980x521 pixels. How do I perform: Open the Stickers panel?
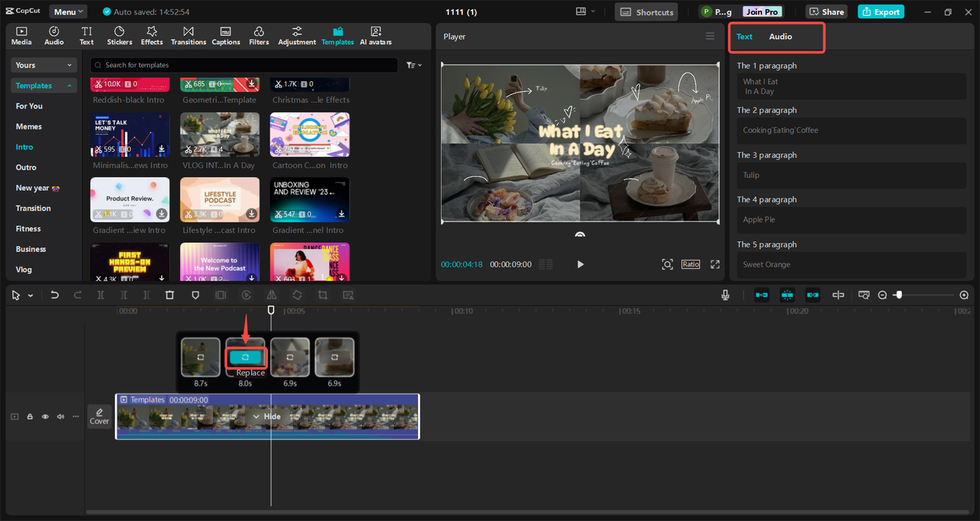coord(119,36)
